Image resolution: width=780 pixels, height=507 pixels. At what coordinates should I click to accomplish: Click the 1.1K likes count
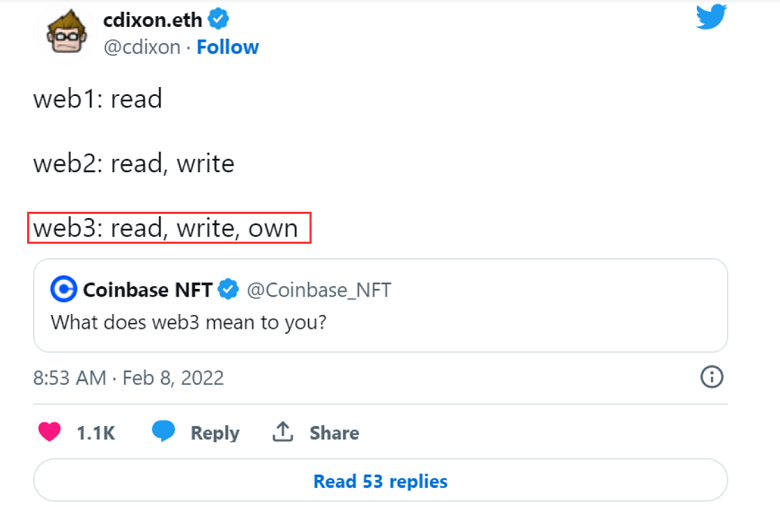click(96, 433)
